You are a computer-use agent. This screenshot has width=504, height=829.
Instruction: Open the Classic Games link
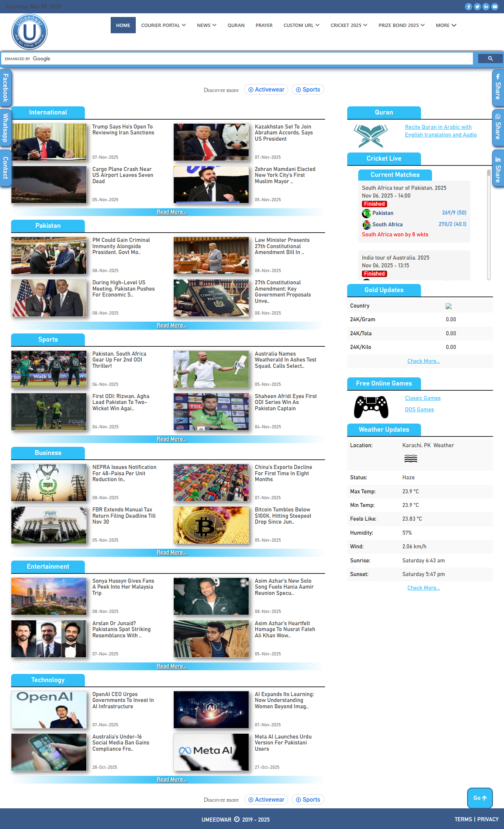[x=423, y=398]
